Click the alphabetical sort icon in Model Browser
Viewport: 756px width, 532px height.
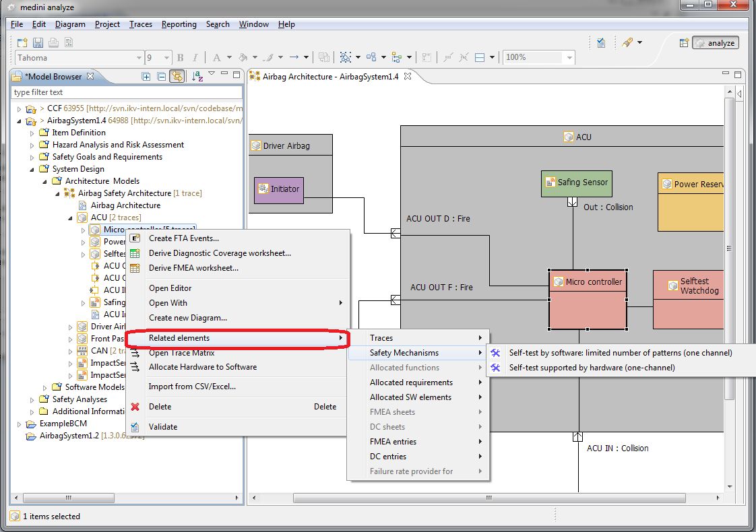click(x=197, y=76)
